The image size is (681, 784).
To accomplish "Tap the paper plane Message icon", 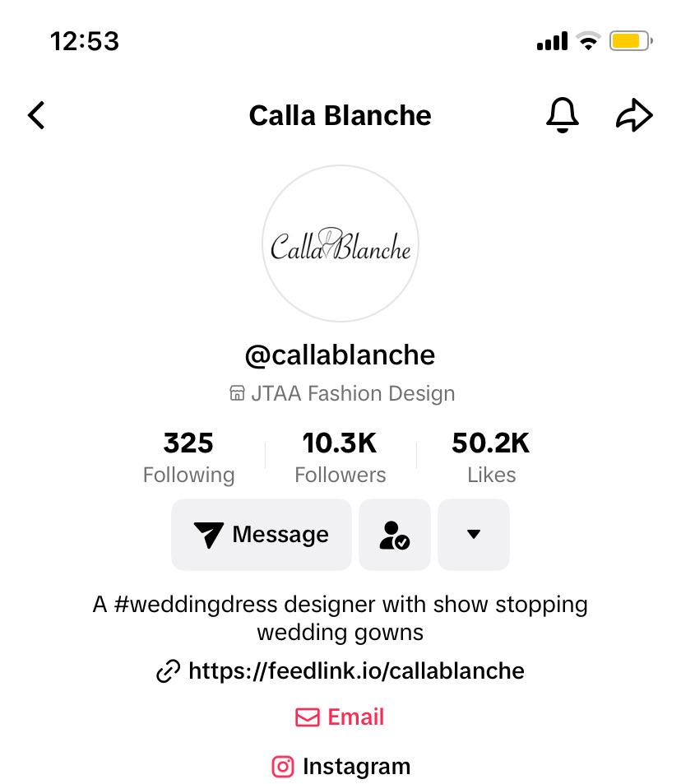I will point(209,535).
